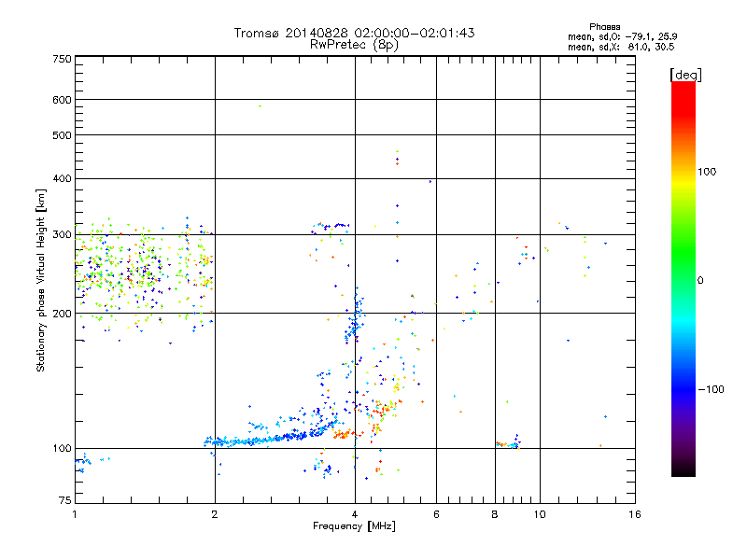Click the 'Stationary phase Virtual Height [km]' axis label
This screenshot has height=560, width=747.
click(x=41, y=281)
